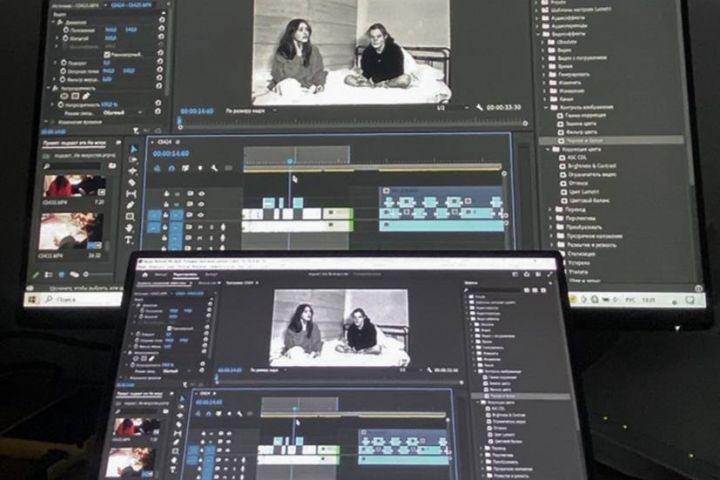Open the zoom fit dropdown under large program monitor
Image resolution: width=720 pixels, height=480 pixels.
(251, 111)
